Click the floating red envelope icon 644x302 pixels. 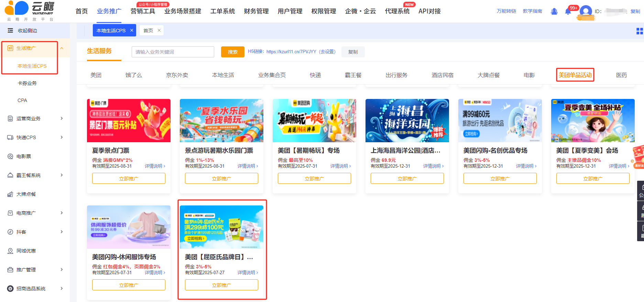(638, 156)
